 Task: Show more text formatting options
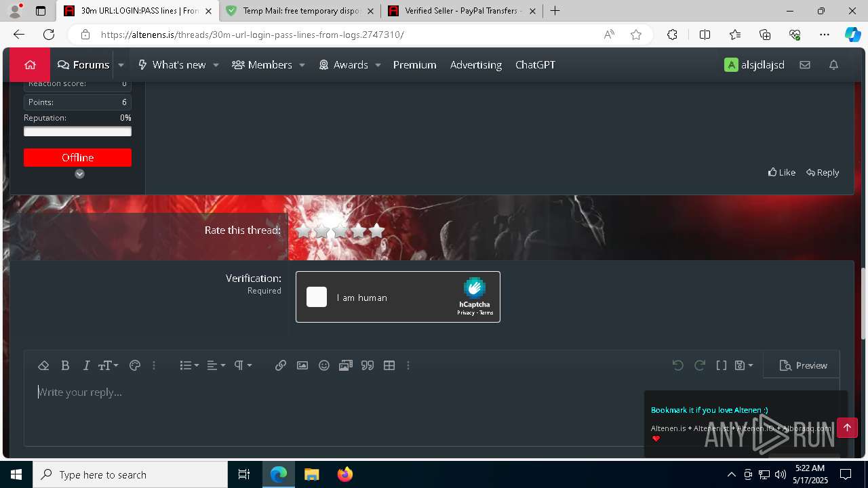[x=154, y=365]
